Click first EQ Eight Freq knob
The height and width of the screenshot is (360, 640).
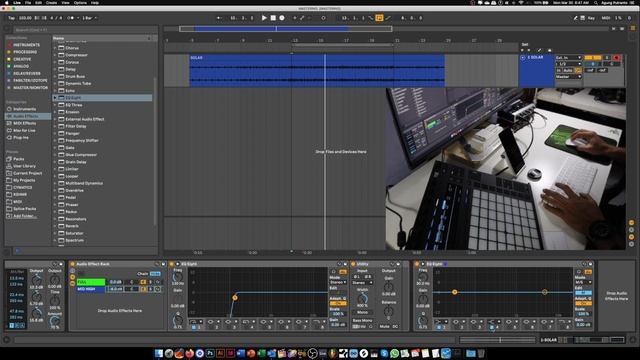tap(178, 276)
